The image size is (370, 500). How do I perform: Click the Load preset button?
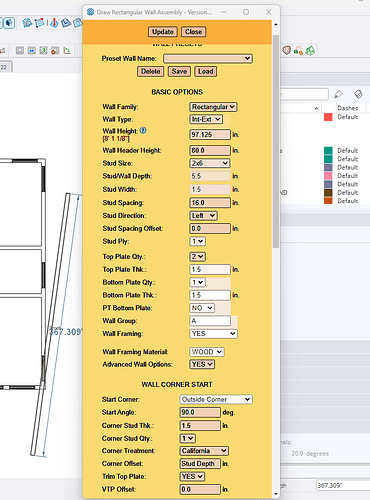205,71
